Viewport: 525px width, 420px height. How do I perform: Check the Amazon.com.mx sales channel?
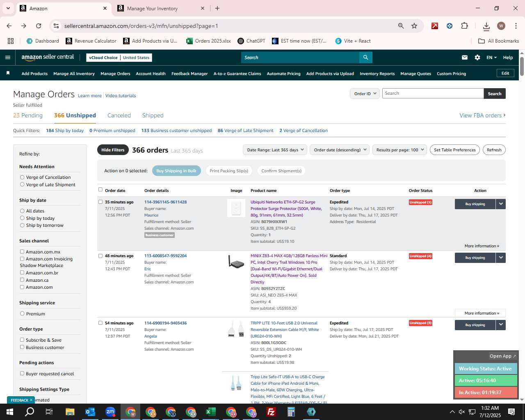[22, 252]
